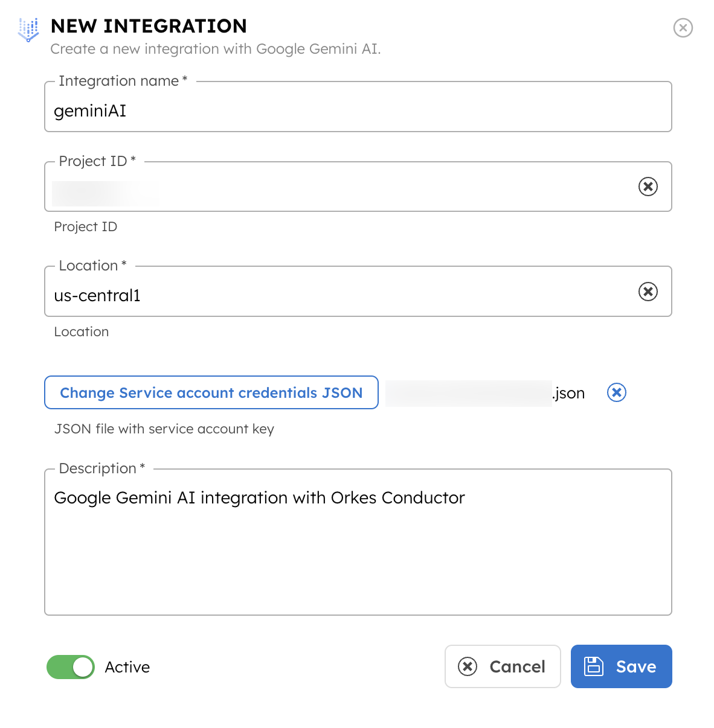Close the New Integration dialog
Screen dimensions: 714x728
683,28
